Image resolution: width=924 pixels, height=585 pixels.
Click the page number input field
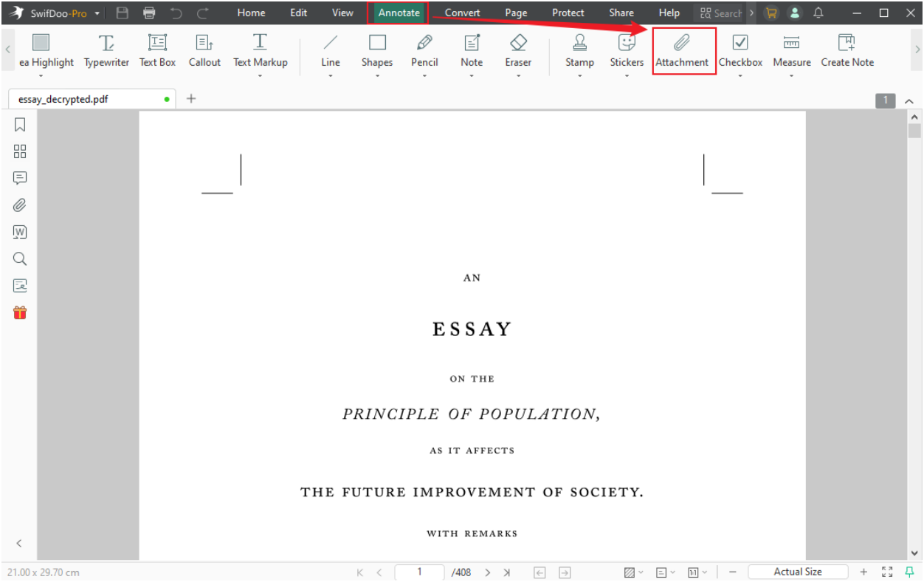coord(419,572)
